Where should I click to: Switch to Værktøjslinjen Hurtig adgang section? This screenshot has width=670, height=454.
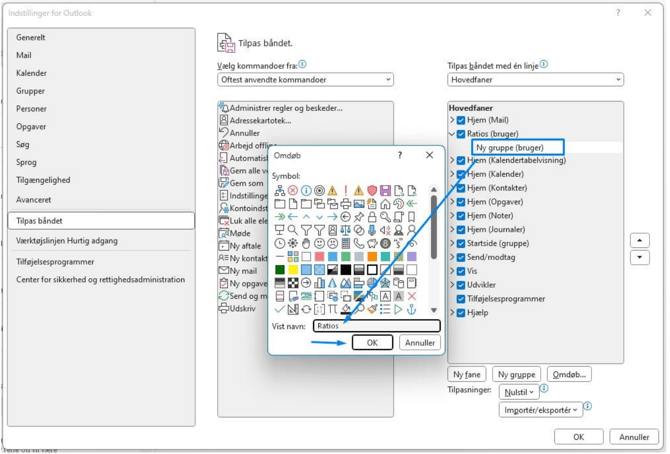[66, 241]
